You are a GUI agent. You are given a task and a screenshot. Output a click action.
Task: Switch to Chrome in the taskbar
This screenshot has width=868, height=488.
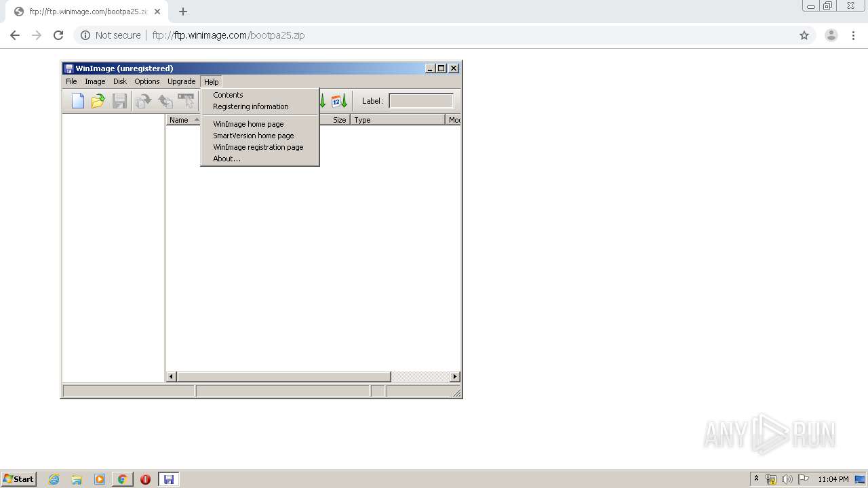pos(122,479)
